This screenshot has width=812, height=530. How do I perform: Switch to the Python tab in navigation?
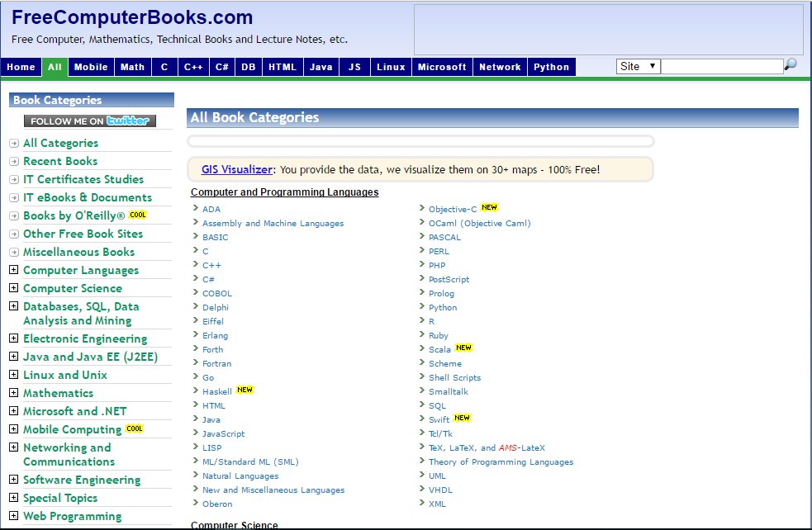[551, 68]
